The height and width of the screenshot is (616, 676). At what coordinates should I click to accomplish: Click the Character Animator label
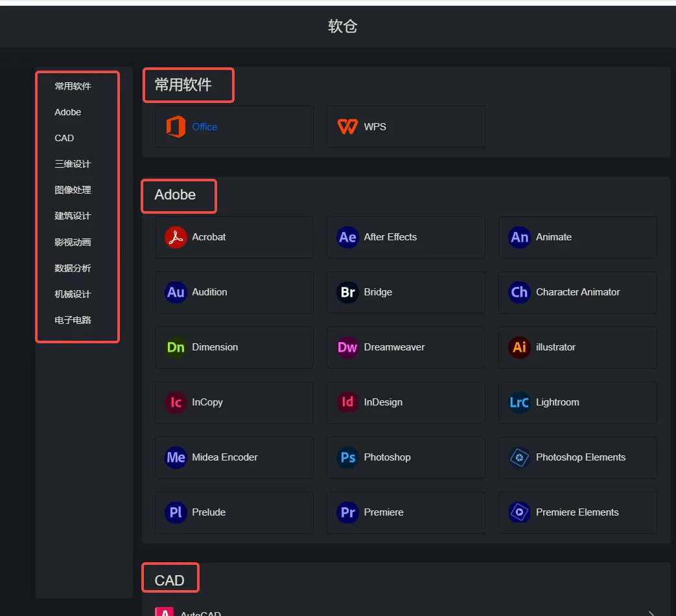click(577, 292)
